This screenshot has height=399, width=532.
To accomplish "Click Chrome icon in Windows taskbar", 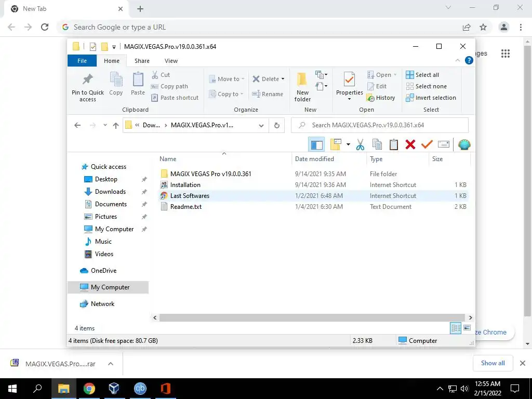I will coord(89,389).
